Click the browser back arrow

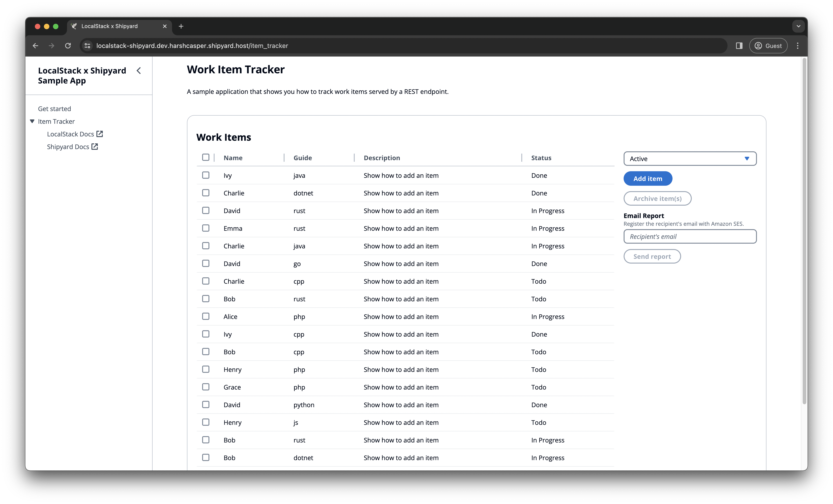(x=36, y=46)
